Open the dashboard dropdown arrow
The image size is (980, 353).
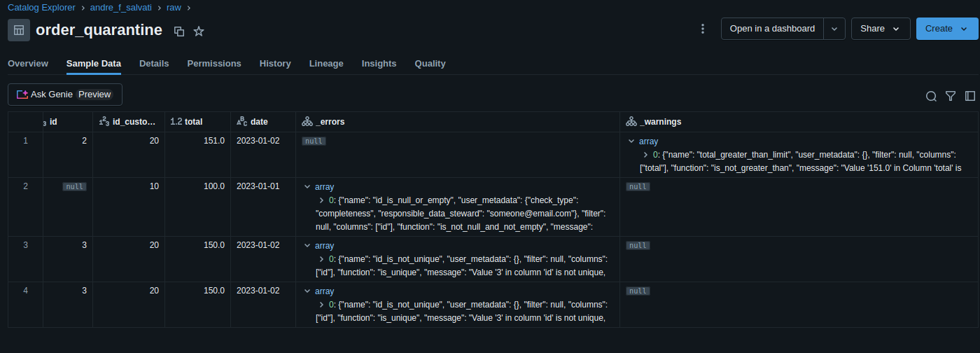pos(834,29)
